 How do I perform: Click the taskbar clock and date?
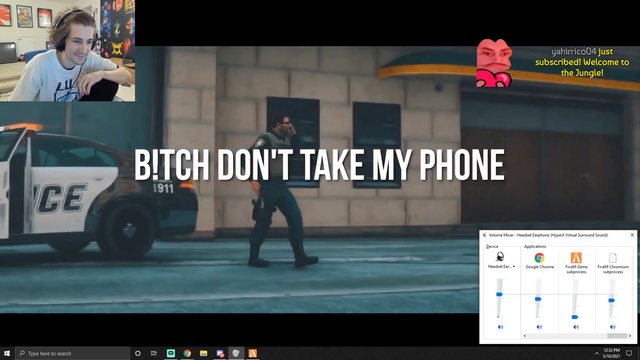(611, 353)
